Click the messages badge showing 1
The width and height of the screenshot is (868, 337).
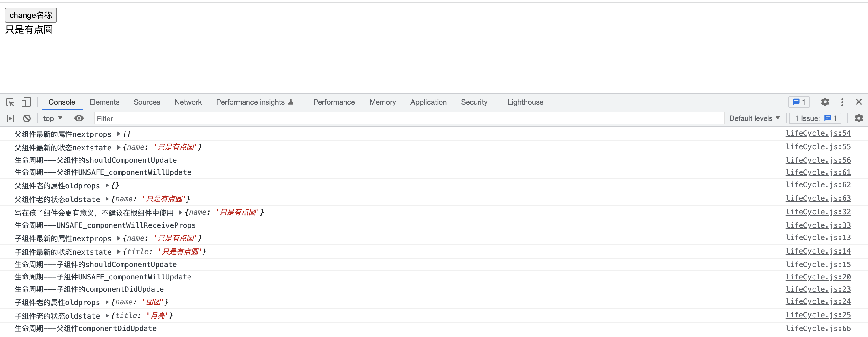click(799, 102)
